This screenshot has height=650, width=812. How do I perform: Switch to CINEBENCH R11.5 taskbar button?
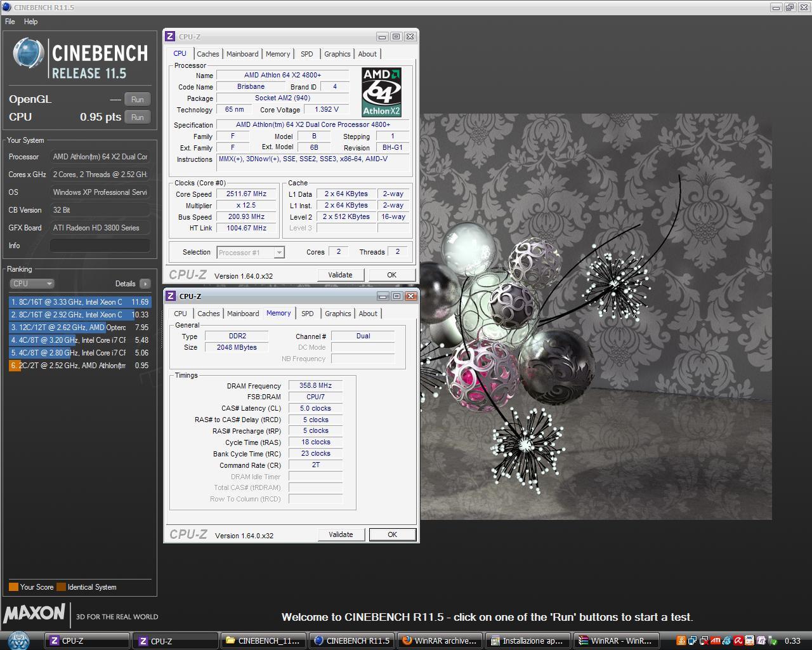[351, 640]
